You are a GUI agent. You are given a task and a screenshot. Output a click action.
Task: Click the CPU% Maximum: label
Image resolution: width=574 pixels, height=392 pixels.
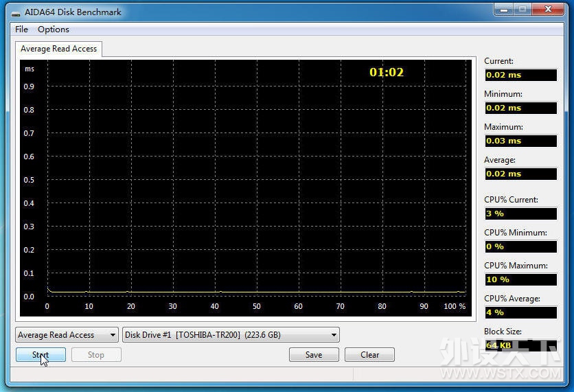click(x=516, y=266)
